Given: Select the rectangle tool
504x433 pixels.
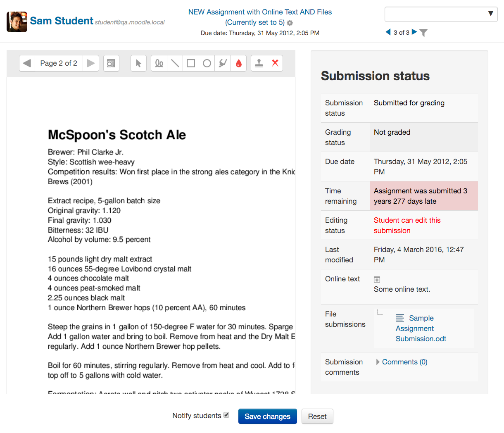Looking at the screenshot, I should click(x=191, y=63).
